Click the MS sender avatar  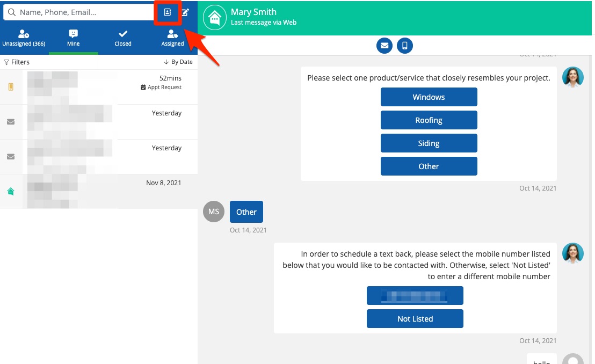[x=214, y=212]
